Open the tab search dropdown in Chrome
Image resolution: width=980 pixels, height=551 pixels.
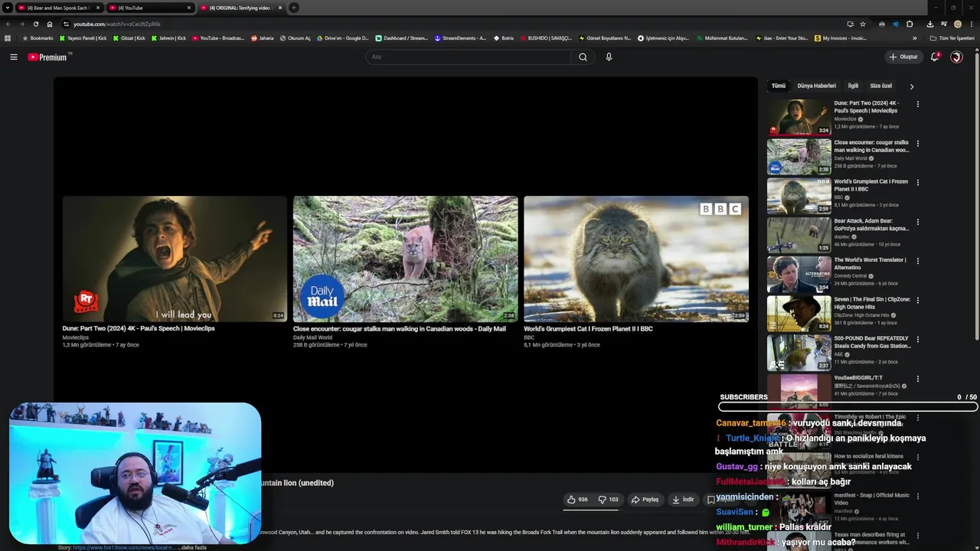8,8
